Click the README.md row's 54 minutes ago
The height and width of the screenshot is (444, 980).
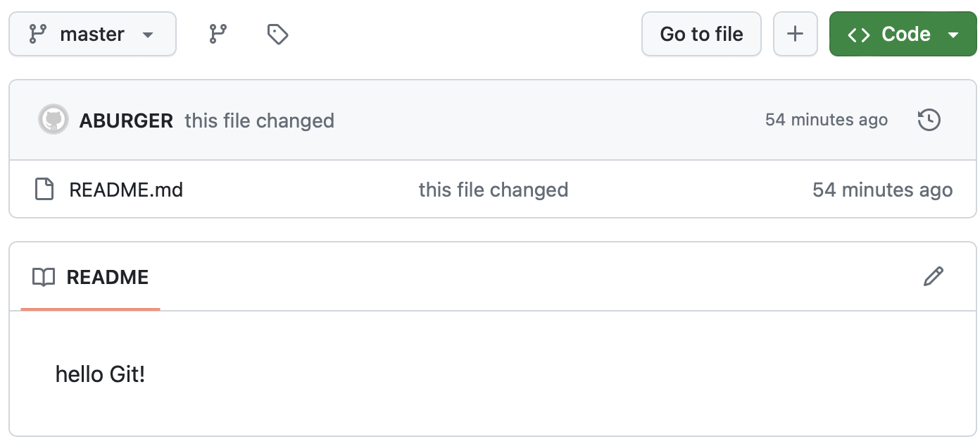[x=882, y=190]
